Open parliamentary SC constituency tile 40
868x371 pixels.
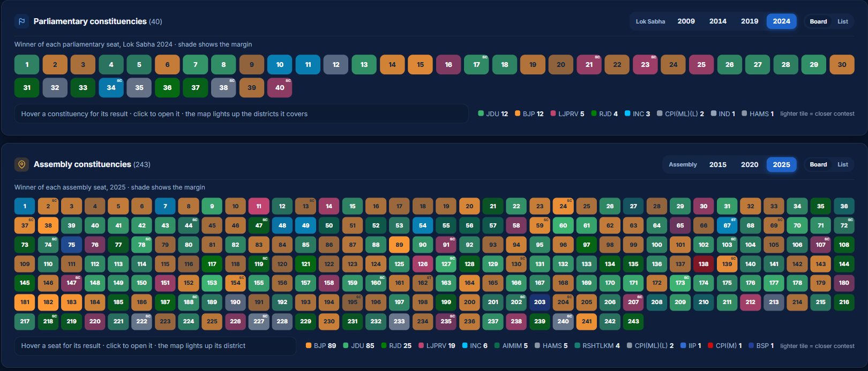[x=280, y=87]
